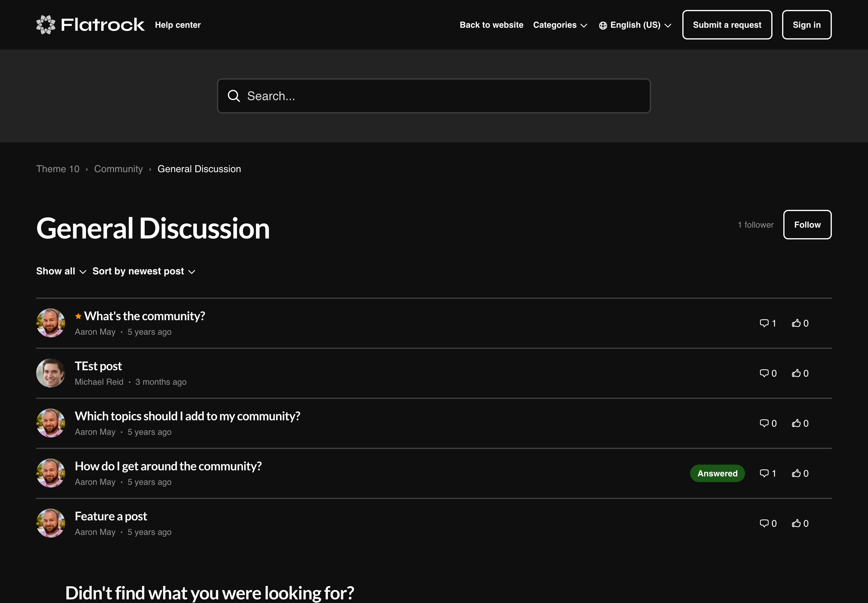Viewport: 868px width, 603px height.
Task: Click comment icon on What's the community? row
Action: tap(764, 323)
